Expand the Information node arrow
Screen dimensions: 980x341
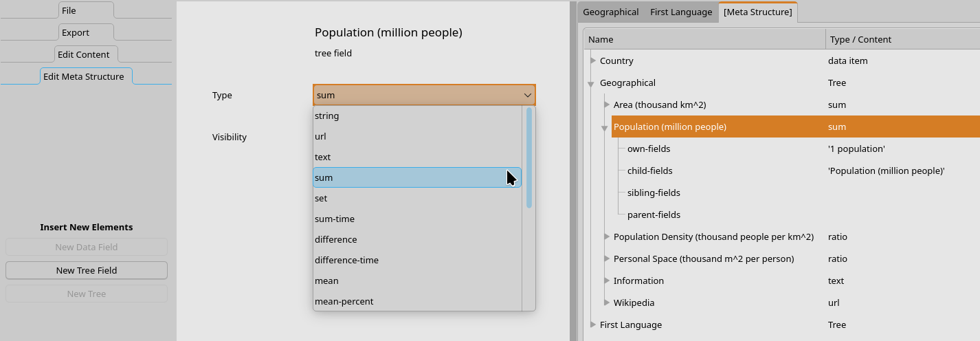pos(607,280)
